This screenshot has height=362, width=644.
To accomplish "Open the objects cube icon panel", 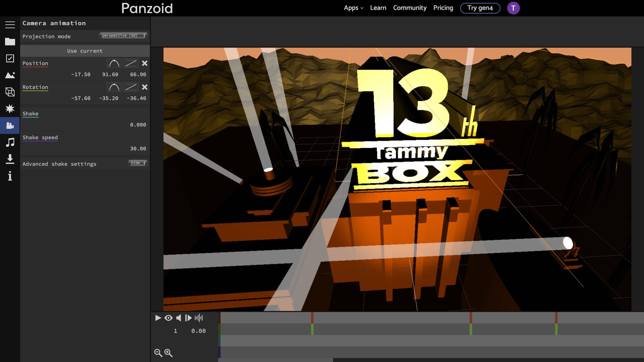I will pos(10,92).
